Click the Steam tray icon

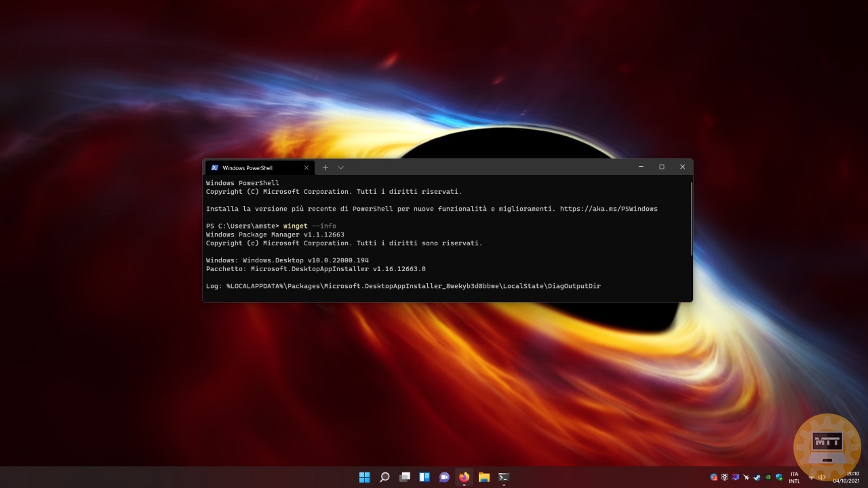click(757, 477)
